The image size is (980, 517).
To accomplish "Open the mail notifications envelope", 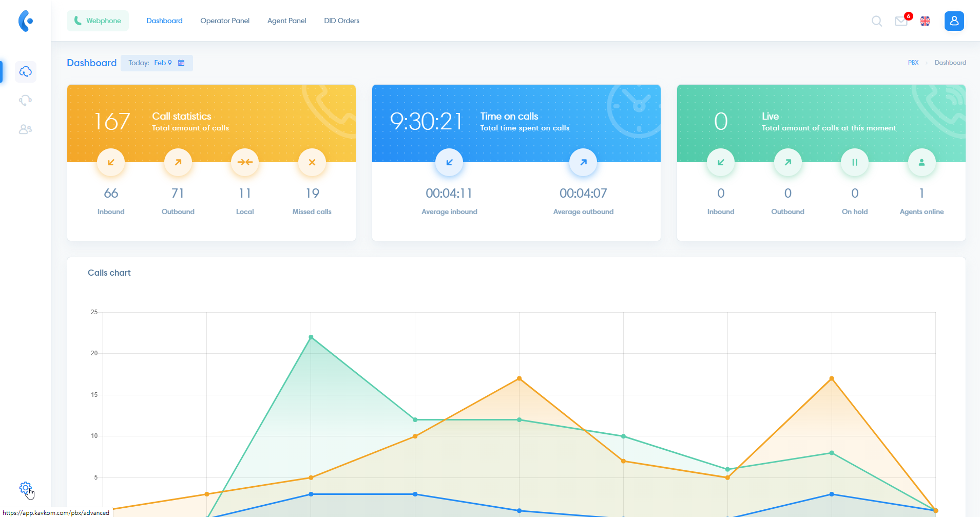I will click(x=901, y=21).
